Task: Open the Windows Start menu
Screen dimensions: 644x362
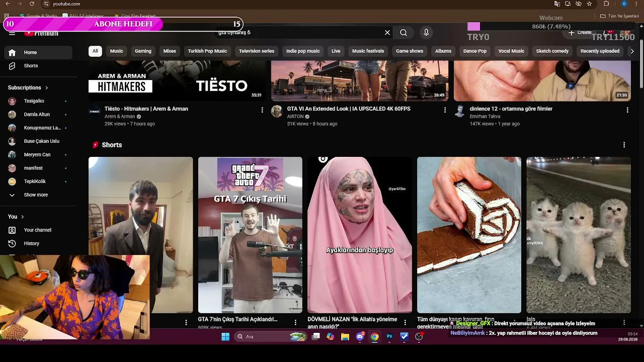Action: tap(225, 336)
